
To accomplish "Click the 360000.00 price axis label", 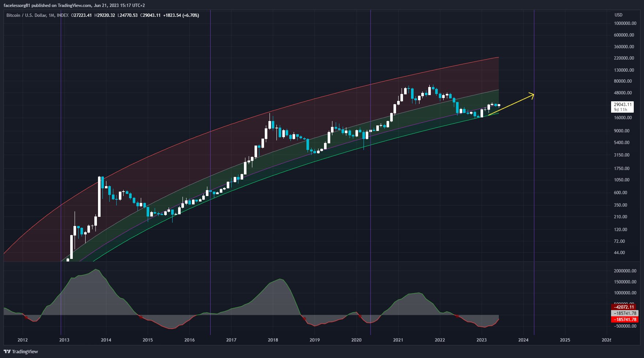I will pyautogui.click(x=624, y=47).
